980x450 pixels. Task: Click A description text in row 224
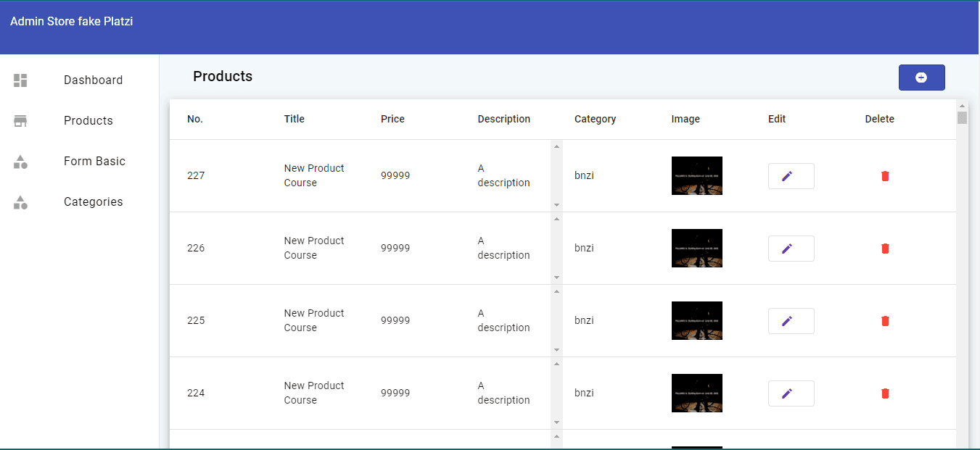pos(504,393)
